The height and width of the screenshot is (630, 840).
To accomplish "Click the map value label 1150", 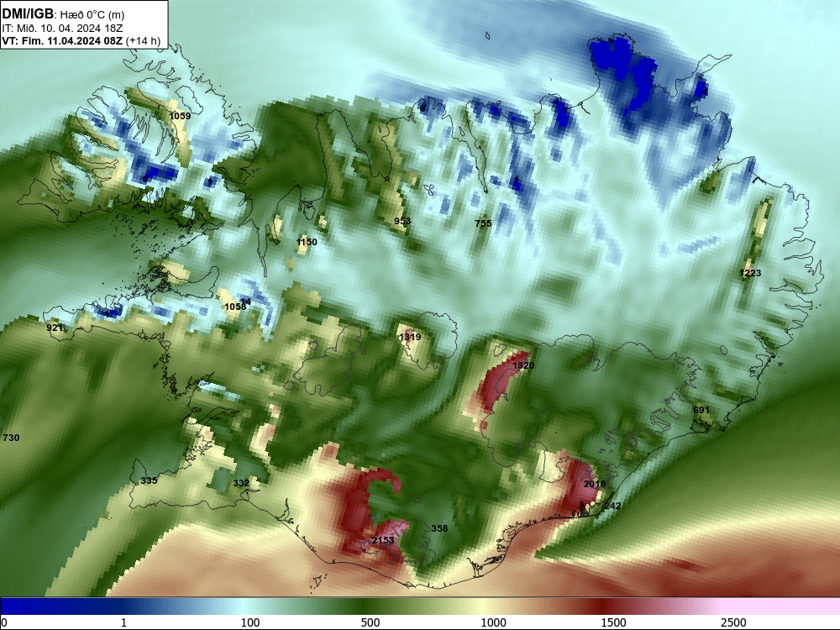I will (307, 242).
